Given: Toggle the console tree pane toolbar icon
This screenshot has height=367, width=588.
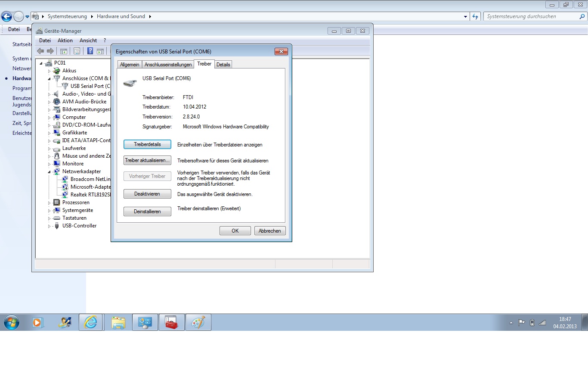Looking at the screenshot, I should [64, 51].
